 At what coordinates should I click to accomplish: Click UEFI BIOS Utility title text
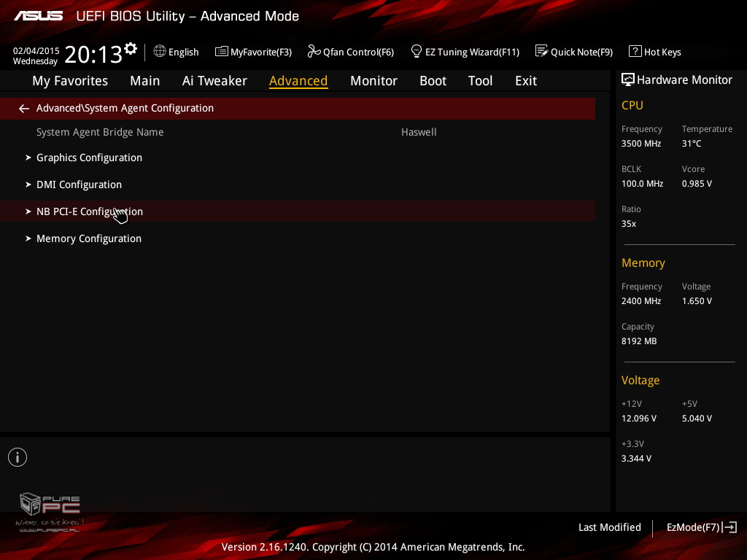[x=187, y=16]
